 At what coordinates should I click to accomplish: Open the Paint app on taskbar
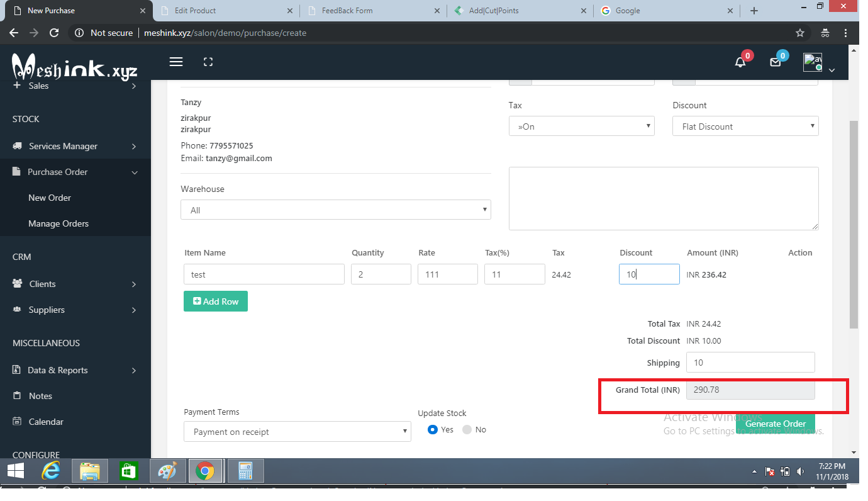[x=167, y=471]
